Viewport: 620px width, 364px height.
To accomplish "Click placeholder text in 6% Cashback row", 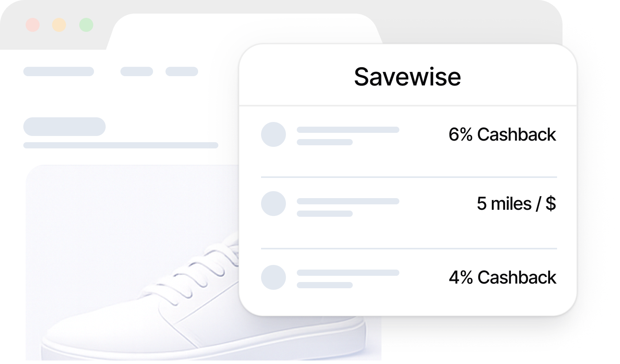I will tap(348, 130).
